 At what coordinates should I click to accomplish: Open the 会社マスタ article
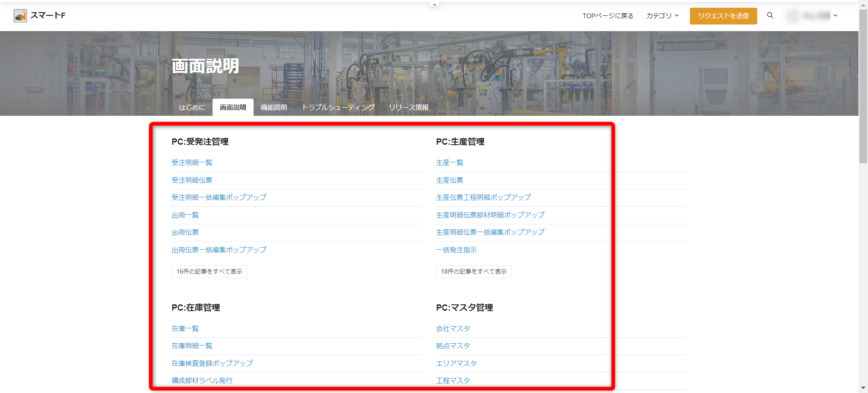coord(453,329)
